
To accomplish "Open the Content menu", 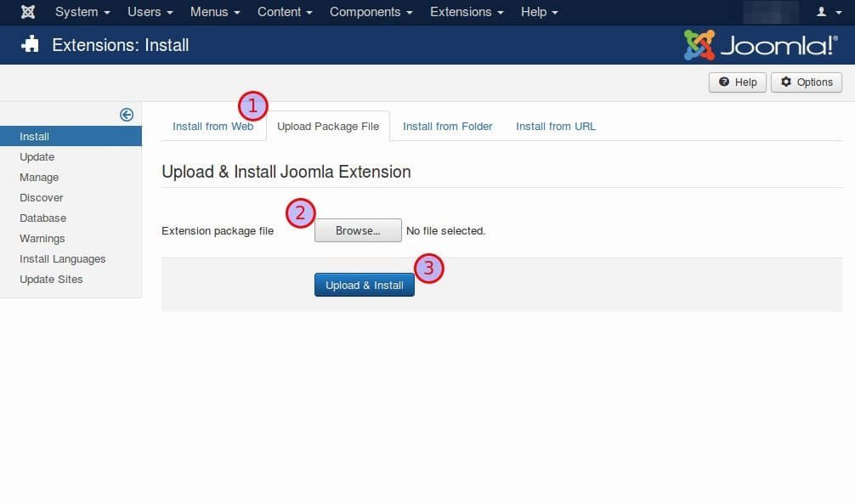I will tap(285, 12).
